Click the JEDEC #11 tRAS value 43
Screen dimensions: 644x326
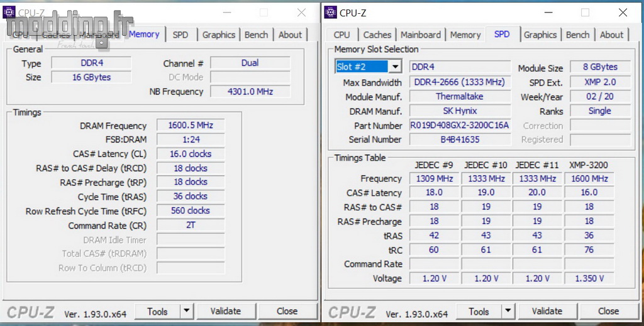pos(538,236)
